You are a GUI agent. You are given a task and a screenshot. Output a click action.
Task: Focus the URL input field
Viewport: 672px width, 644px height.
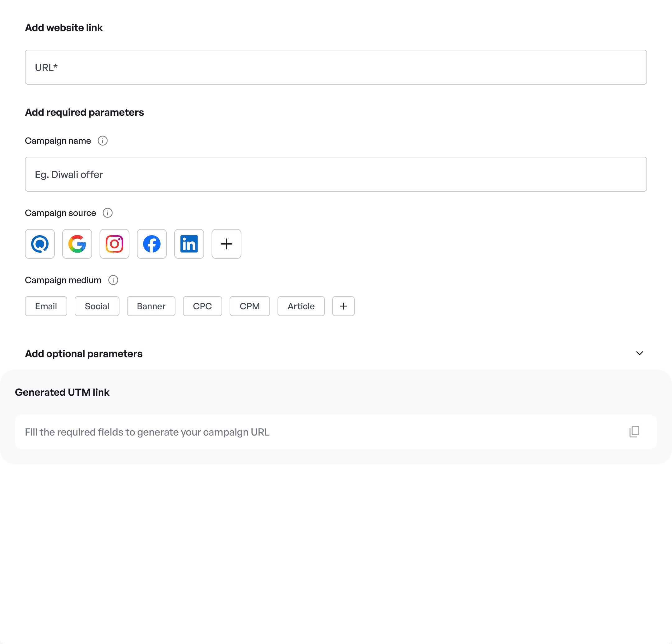click(336, 67)
